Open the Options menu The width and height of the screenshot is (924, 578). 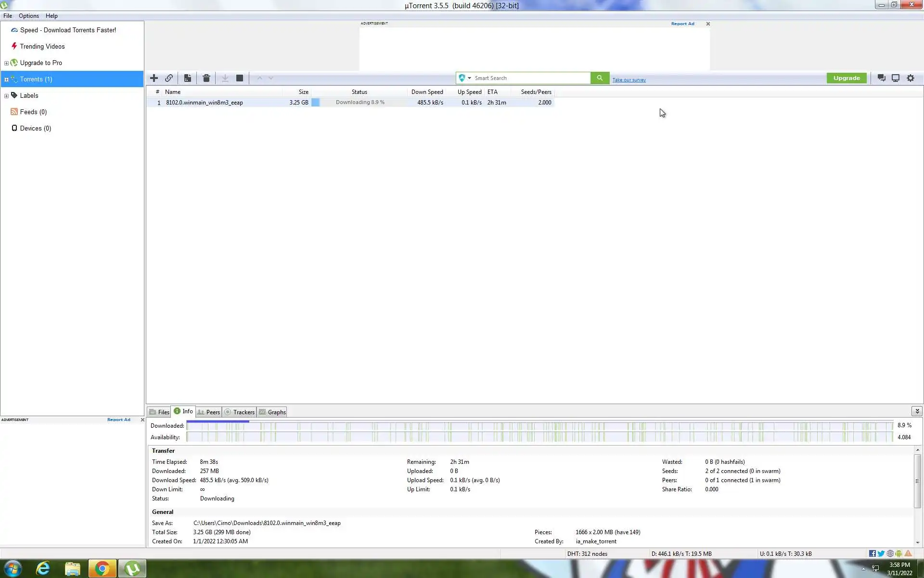[x=29, y=16]
